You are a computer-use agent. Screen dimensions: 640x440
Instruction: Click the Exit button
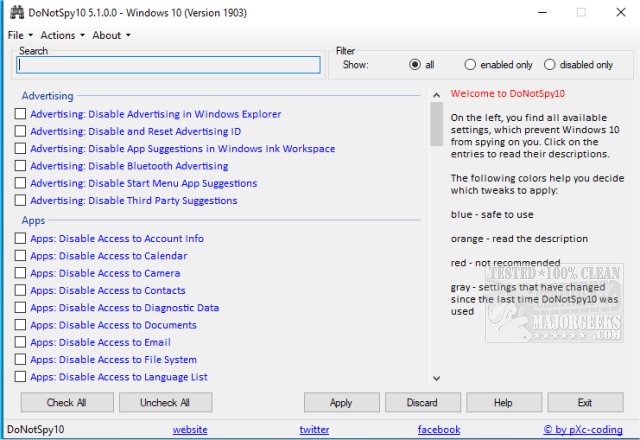[x=585, y=402]
